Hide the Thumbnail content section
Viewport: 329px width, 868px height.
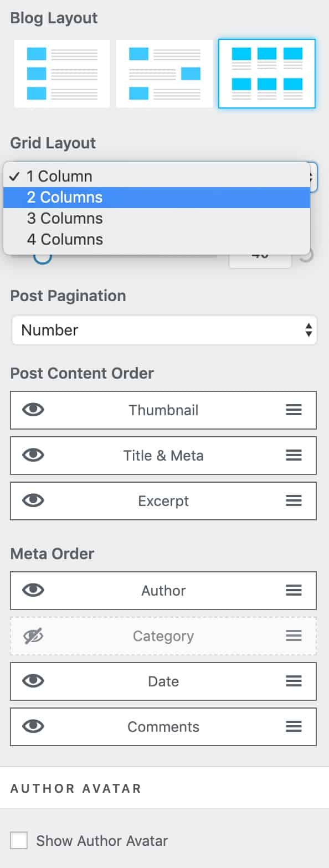pos(33,410)
